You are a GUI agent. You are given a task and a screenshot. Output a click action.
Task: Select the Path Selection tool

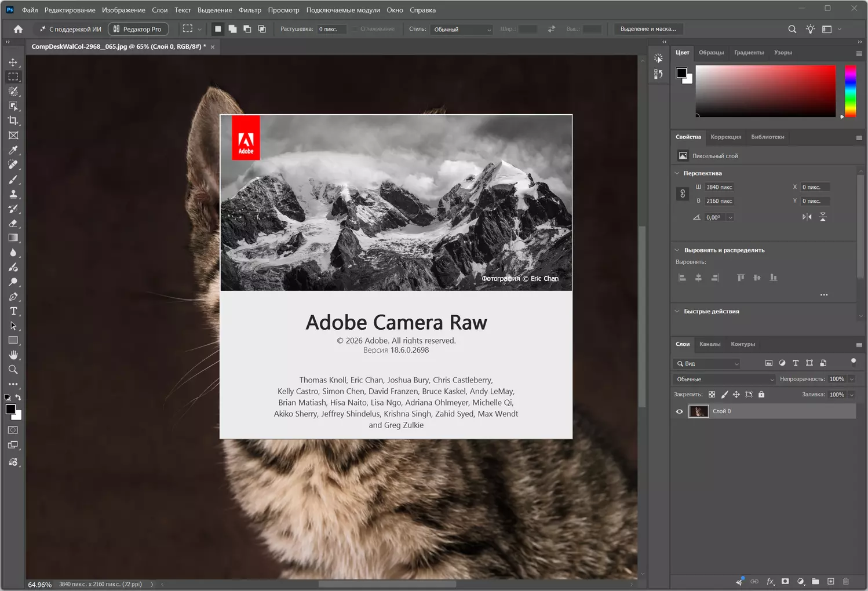pos(13,326)
